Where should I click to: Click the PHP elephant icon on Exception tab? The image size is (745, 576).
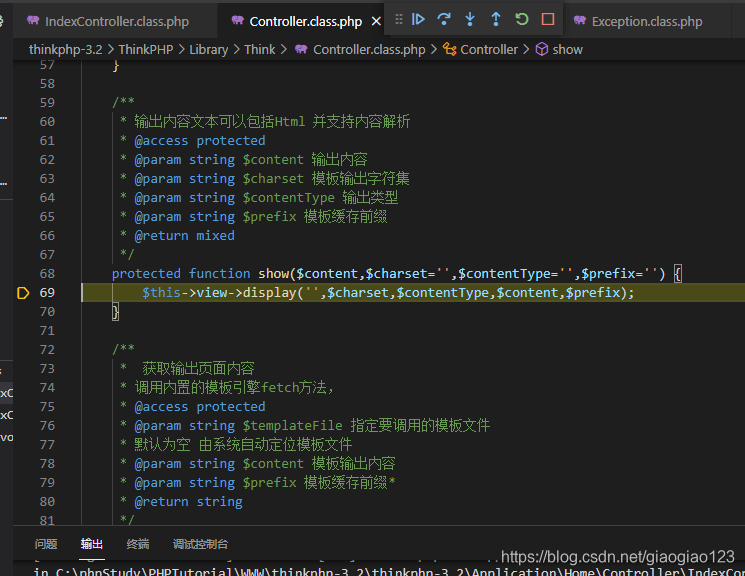580,20
